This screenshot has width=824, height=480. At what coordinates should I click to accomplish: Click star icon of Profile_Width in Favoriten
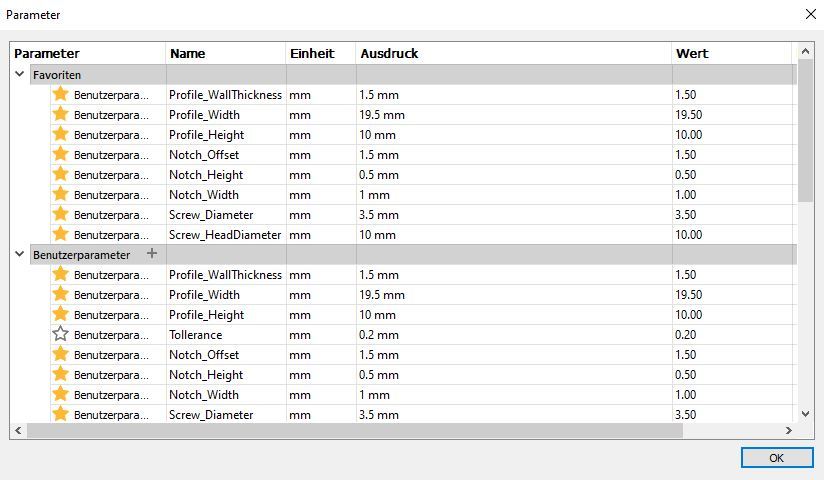pyautogui.click(x=60, y=114)
